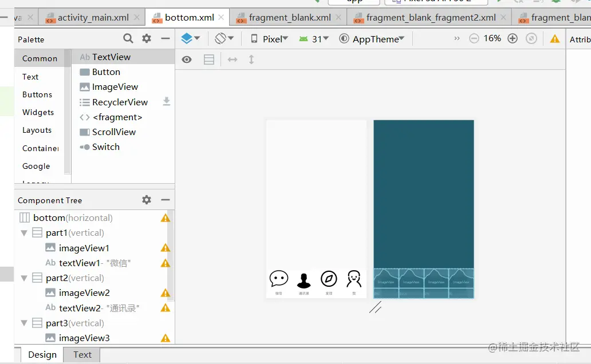Collapse the part3(vertical) tree node
The image size is (591, 364).
coord(24,323)
